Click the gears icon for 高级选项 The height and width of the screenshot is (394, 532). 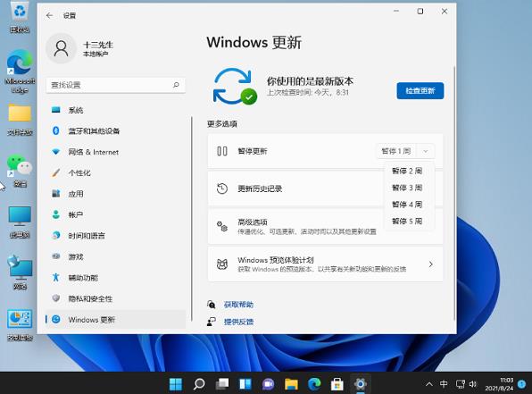click(x=222, y=226)
